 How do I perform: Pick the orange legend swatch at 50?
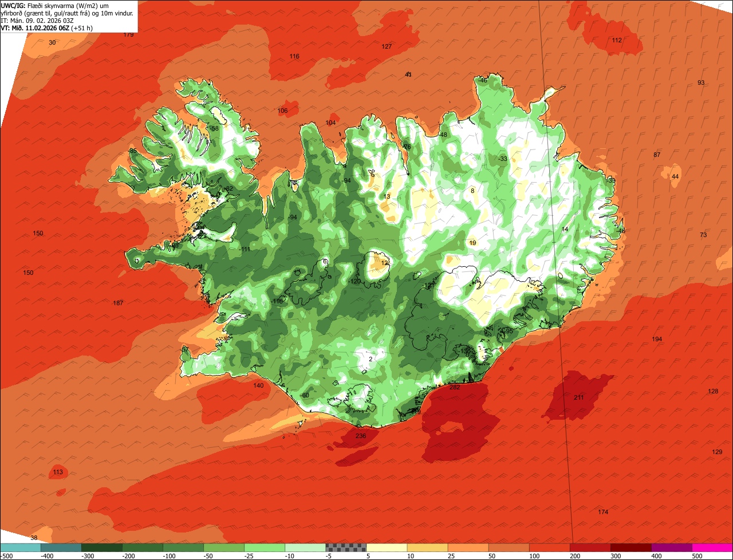click(509, 547)
